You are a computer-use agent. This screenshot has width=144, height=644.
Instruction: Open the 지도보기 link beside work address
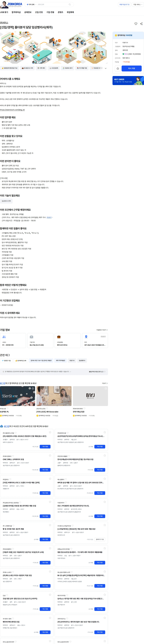click(49, 217)
